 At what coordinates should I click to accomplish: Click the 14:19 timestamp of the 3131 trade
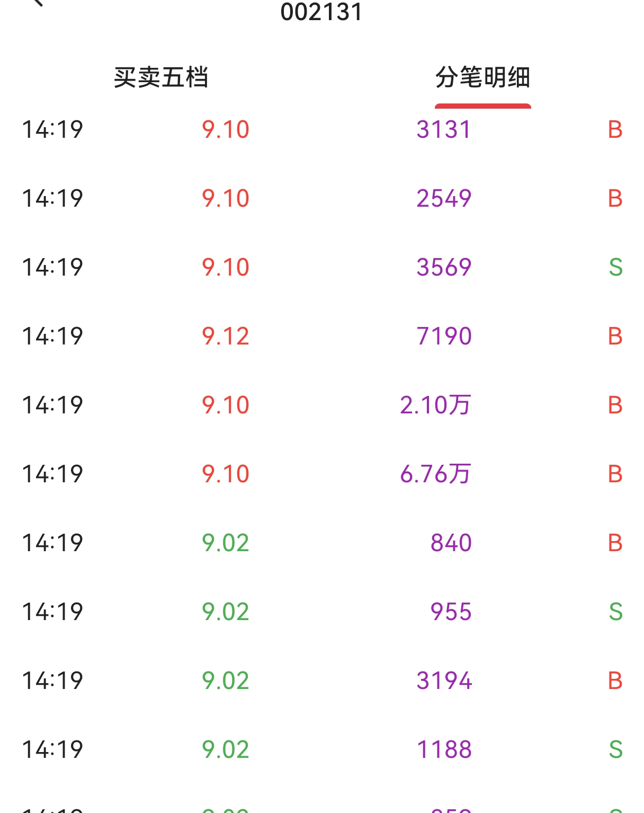pos(52,130)
